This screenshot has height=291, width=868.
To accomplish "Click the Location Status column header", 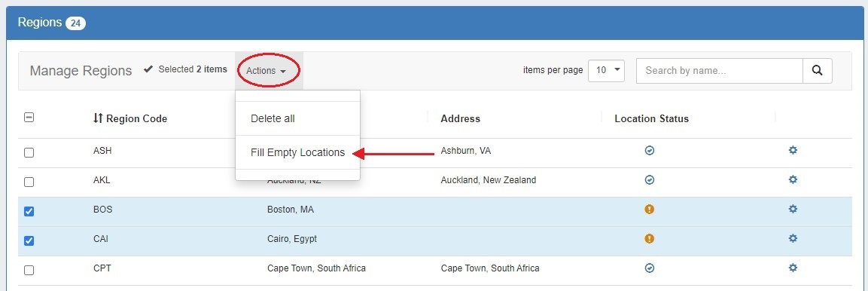I will (651, 118).
